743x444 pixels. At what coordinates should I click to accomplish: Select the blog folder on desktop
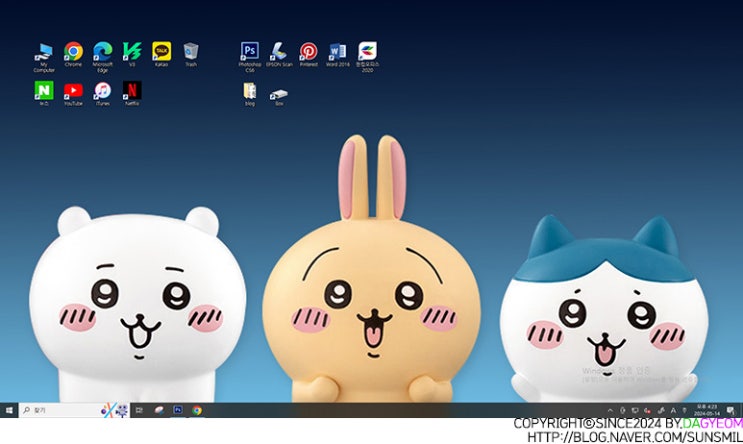point(250,94)
